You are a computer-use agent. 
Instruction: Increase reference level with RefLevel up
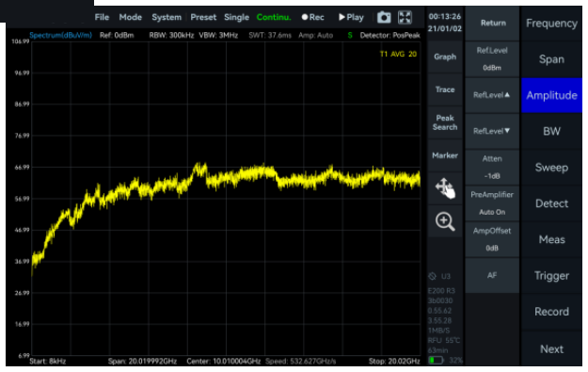pos(493,95)
